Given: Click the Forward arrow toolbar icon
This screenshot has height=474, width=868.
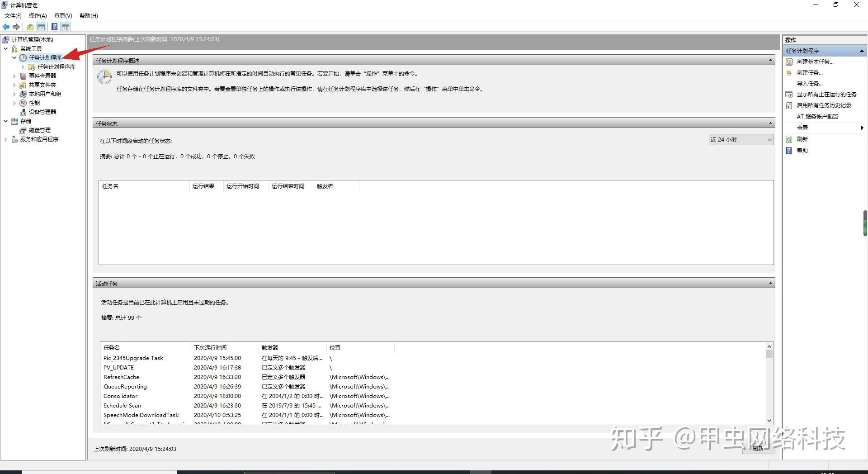Looking at the screenshot, I should tap(16, 27).
